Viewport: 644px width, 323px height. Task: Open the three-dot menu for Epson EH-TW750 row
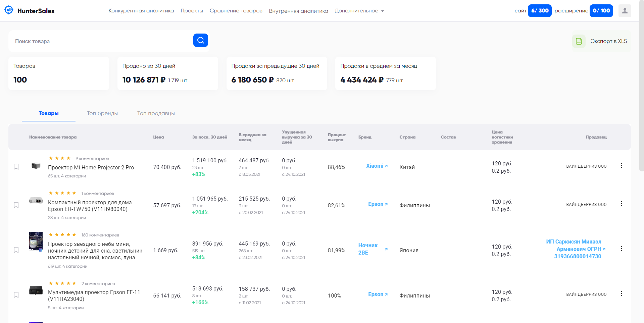click(621, 204)
